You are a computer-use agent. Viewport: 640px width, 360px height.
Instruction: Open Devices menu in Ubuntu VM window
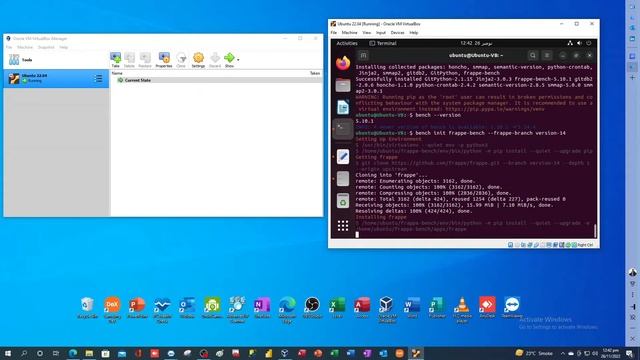(397, 33)
